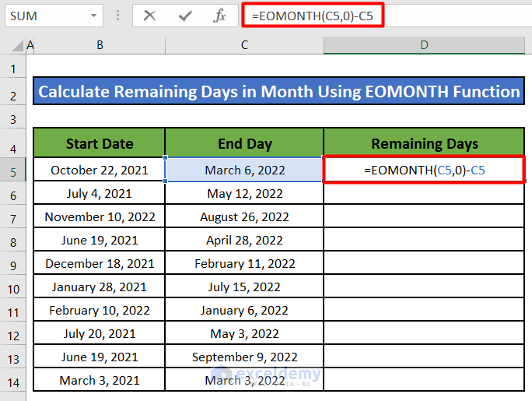Select column B header
The width and height of the screenshot is (532, 401).
100,45
